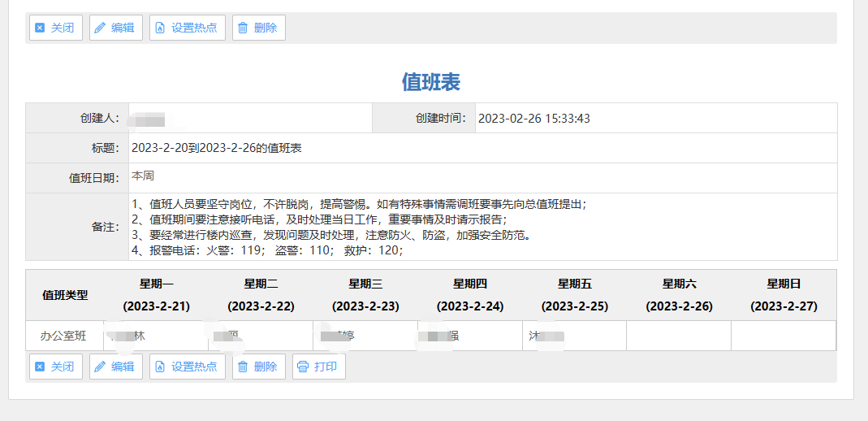Viewport: 868px width, 421px height.
Task: Click the top 设置热点 button label
Action: point(194,28)
